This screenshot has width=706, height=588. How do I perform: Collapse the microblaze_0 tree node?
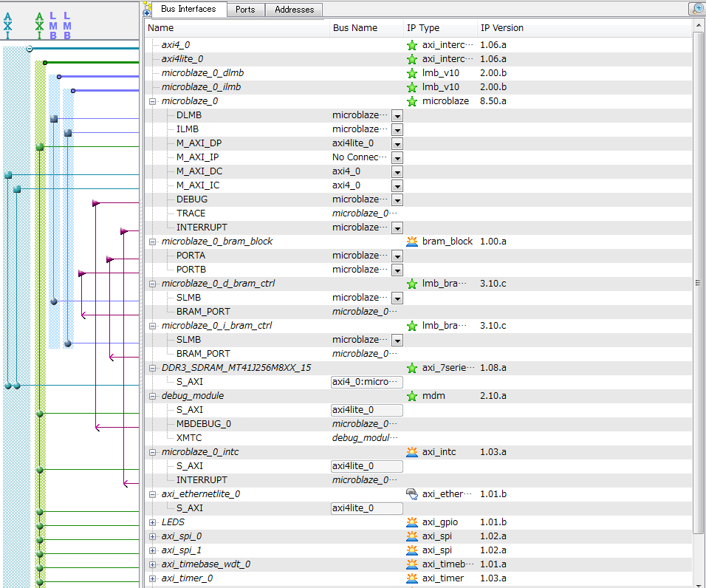coord(153,101)
